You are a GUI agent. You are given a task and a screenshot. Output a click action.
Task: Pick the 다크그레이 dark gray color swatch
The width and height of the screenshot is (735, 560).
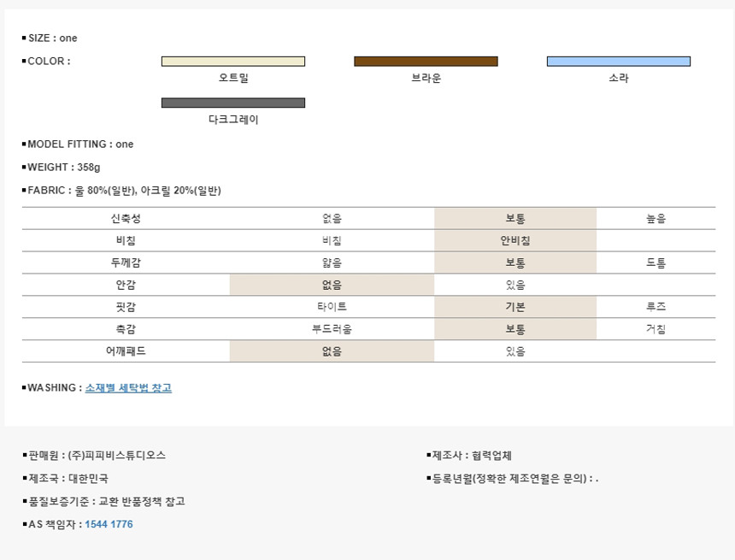tap(233, 103)
